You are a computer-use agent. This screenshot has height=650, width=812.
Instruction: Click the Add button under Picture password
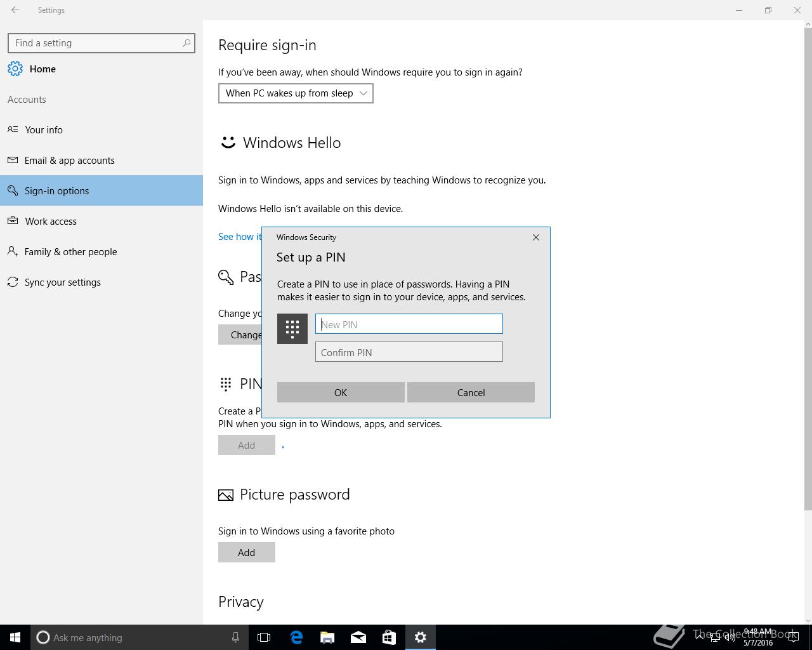tap(247, 552)
